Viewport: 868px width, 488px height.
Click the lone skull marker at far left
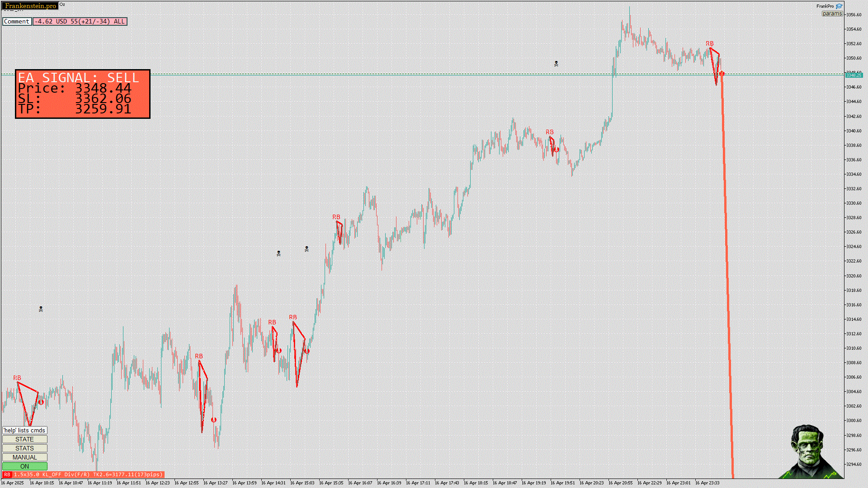(x=41, y=309)
